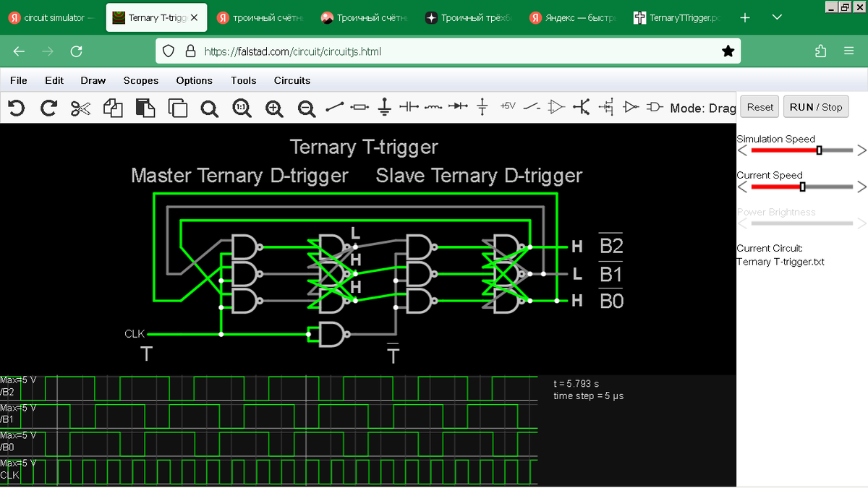Open the browser hamburger application menu

coord(849,51)
